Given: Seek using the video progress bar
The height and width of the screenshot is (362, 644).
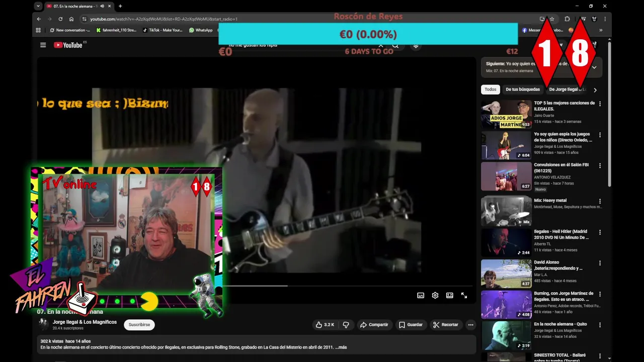Looking at the screenshot, I should [x=347, y=286].
